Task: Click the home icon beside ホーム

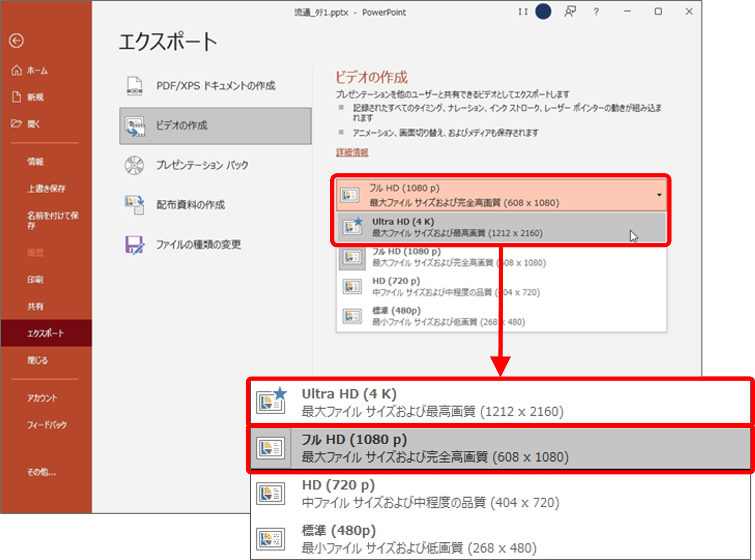Action: click(x=16, y=70)
